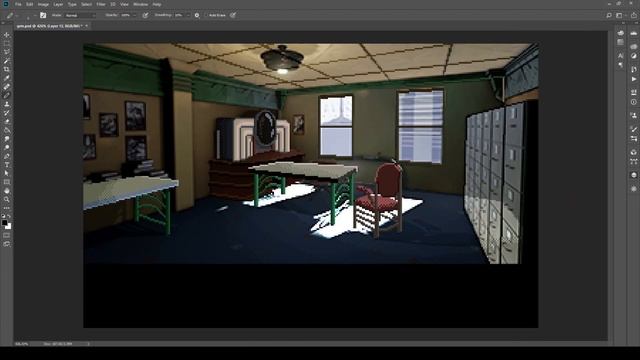Select the Type tool
The image size is (640, 360).
coord(7,164)
